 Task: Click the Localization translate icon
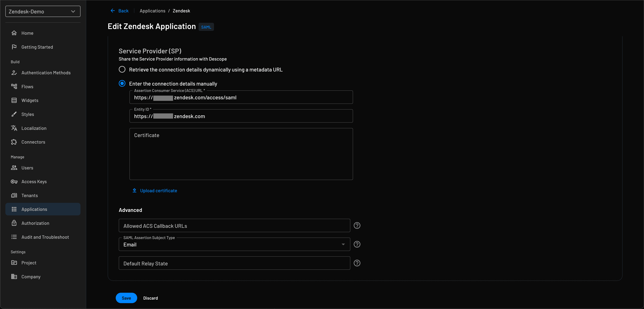coord(14,128)
